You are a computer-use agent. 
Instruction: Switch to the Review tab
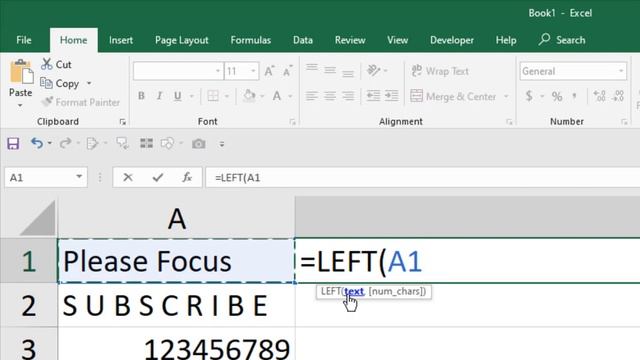[350, 40]
